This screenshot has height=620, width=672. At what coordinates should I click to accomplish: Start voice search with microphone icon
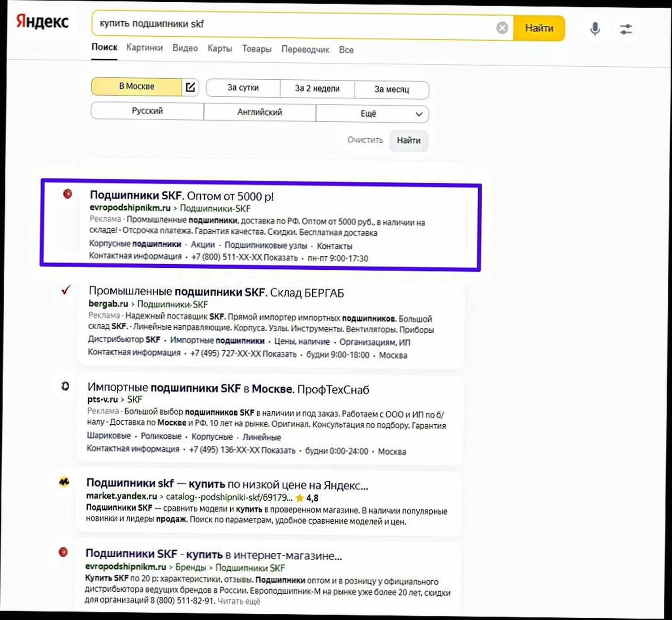tap(595, 29)
